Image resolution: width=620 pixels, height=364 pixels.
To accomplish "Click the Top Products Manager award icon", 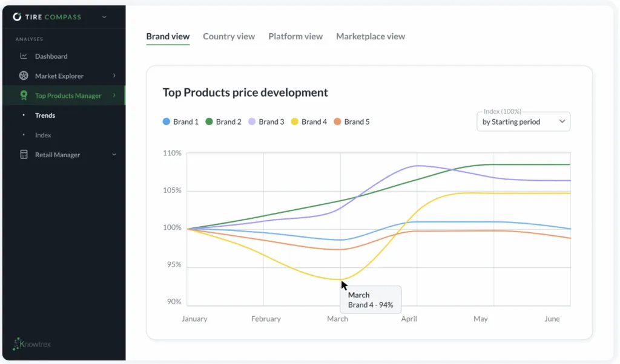I will [24, 96].
